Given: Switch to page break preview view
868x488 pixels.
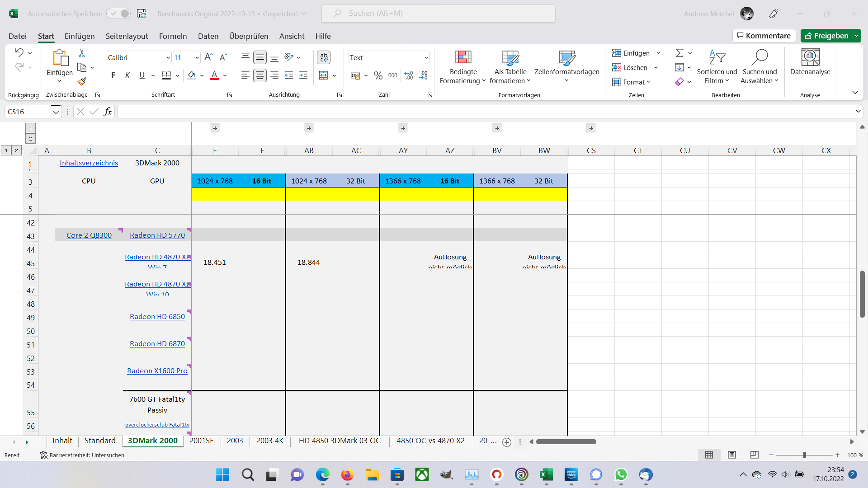Looking at the screenshot, I should tap(754, 455).
